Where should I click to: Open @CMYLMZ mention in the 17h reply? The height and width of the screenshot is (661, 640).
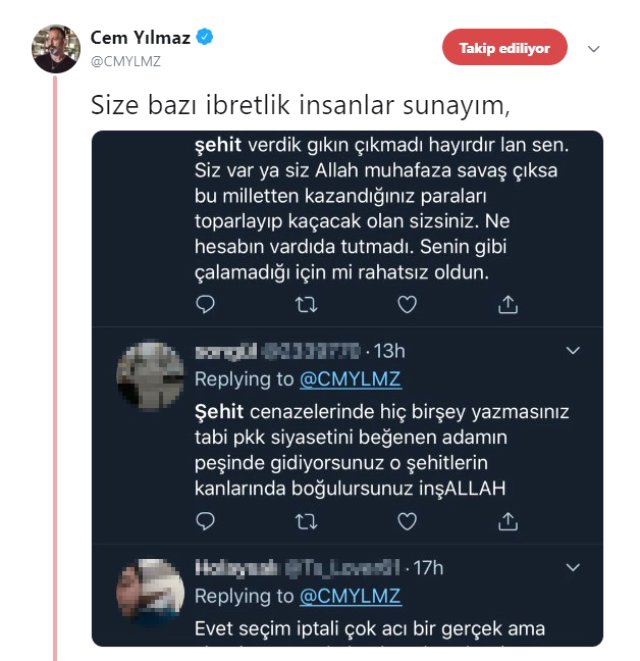point(351,597)
